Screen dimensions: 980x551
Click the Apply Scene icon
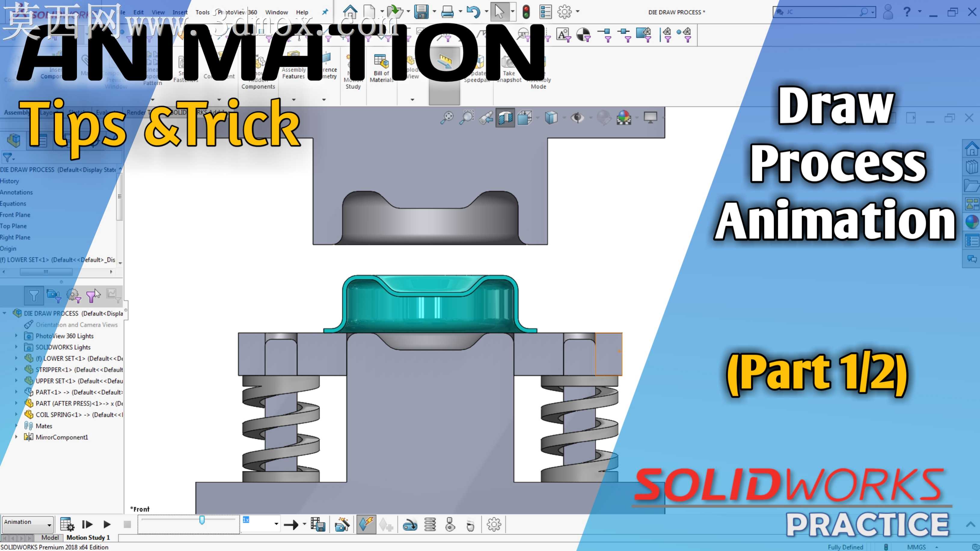point(624,118)
